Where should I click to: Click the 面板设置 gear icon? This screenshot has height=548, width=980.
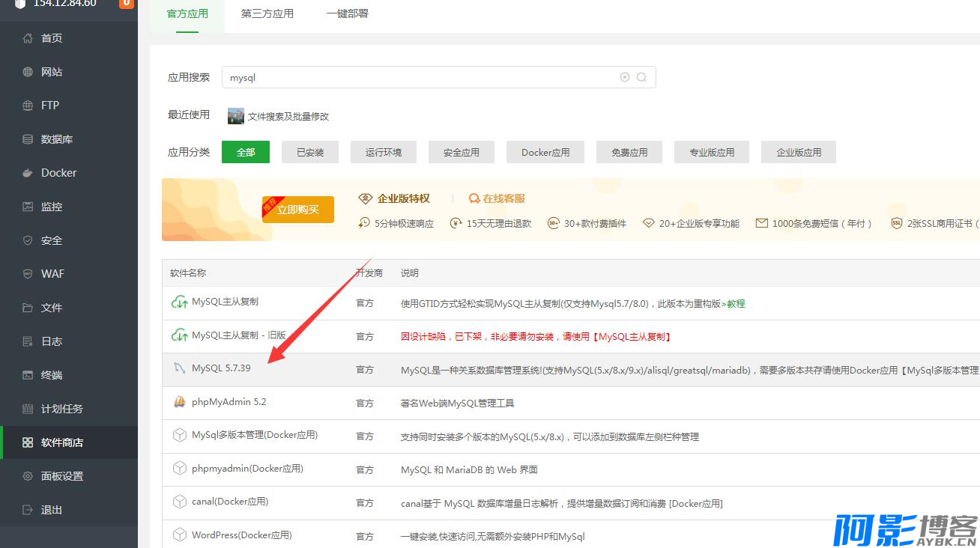click(28, 476)
